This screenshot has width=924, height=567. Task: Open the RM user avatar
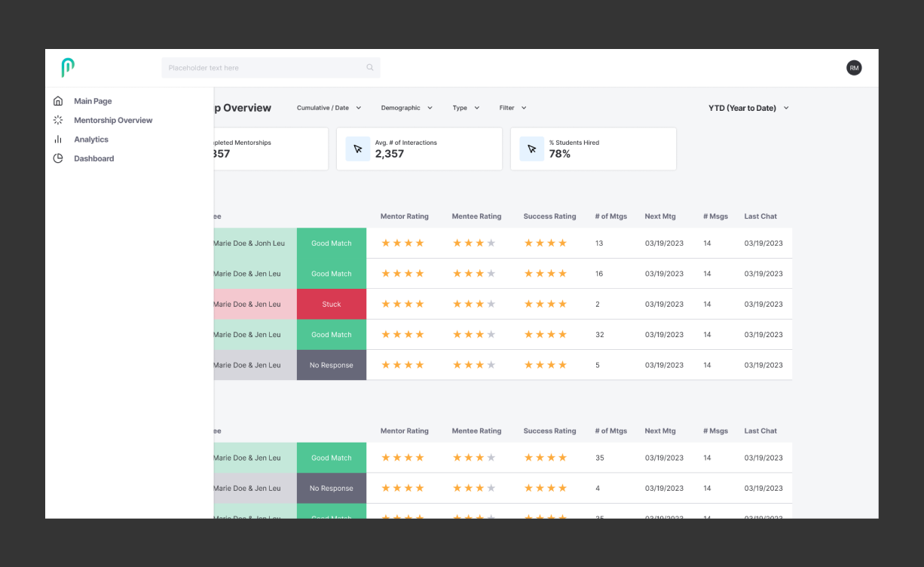click(854, 68)
